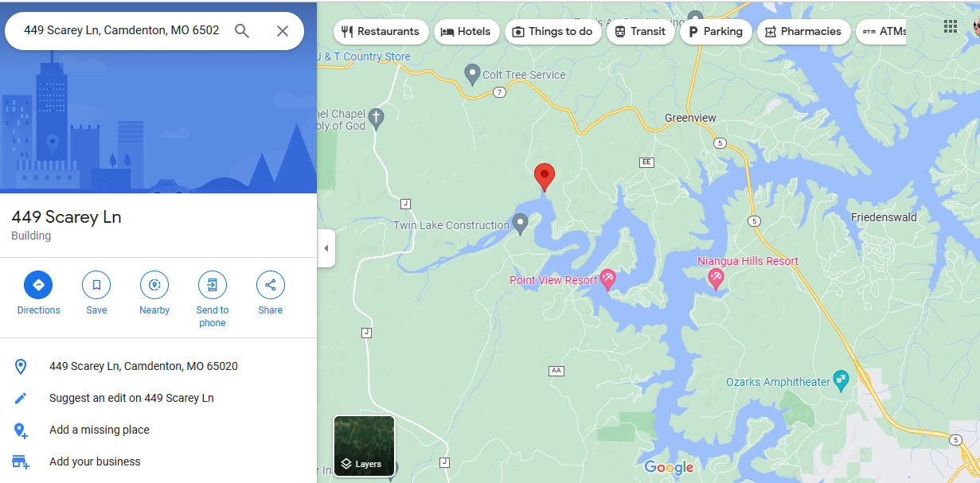Filter map by Hotels

[467, 32]
